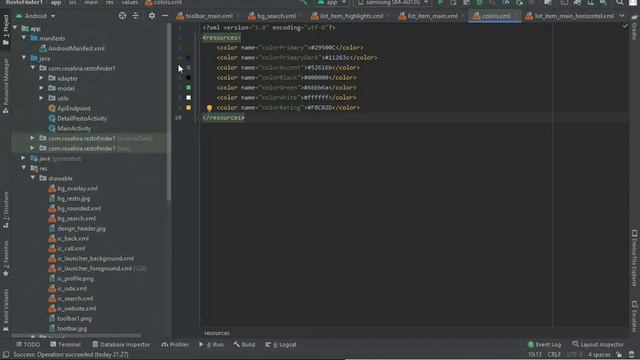The width and height of the screenshot is (640, 360).
Task: Open bg_overlay.xml drawable file
Action: (x=77, y=189)
